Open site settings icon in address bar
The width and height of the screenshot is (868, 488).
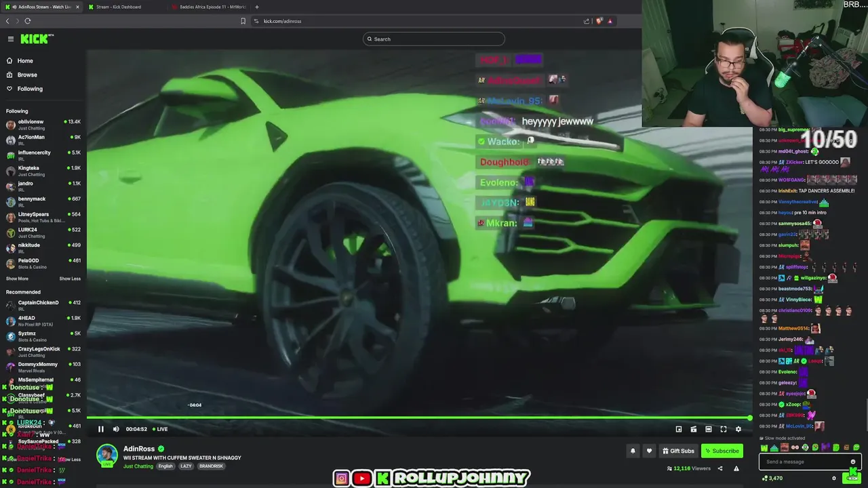coord(256,21)
